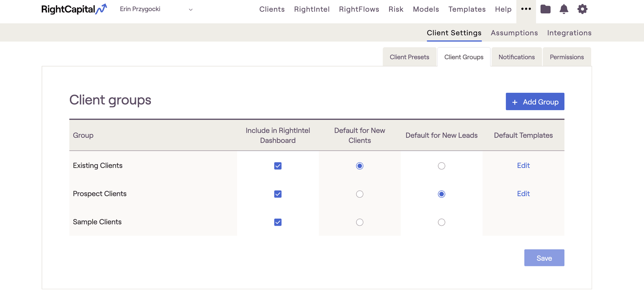Click the Include in RightIntel Dashboard header
644x304 pixels.
click(278, 135)
